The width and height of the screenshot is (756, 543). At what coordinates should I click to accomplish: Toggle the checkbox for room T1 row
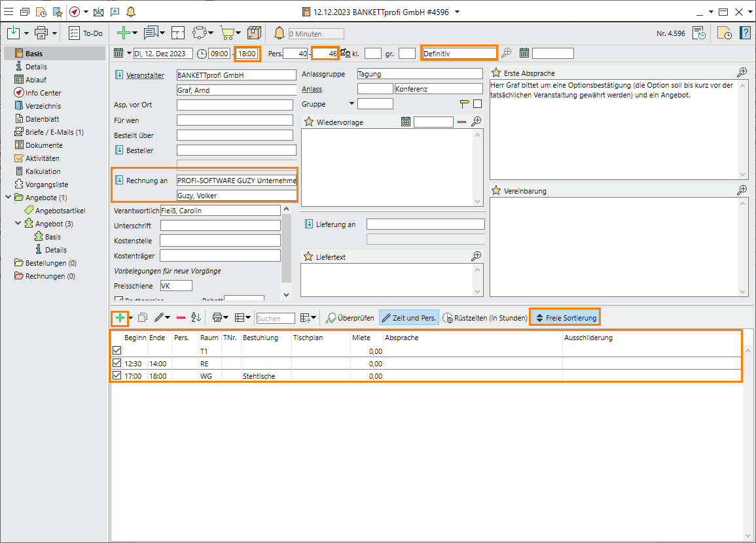coord(117,351)
